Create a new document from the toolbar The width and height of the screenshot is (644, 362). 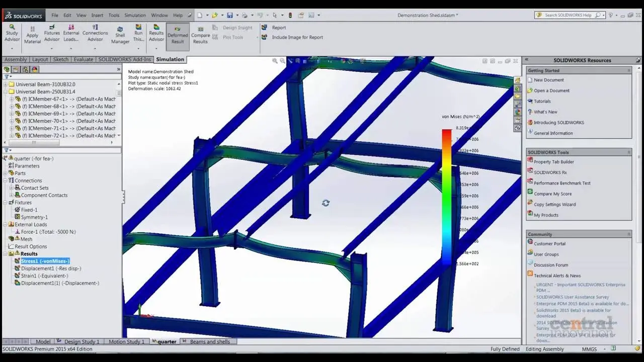pyautogui.click(x=200, y=15)
